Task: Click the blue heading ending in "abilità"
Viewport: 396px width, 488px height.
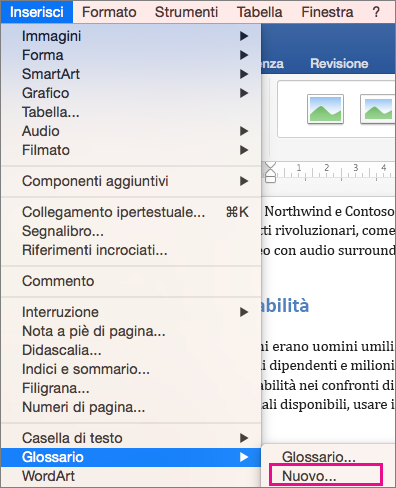Action: (284, 305)
